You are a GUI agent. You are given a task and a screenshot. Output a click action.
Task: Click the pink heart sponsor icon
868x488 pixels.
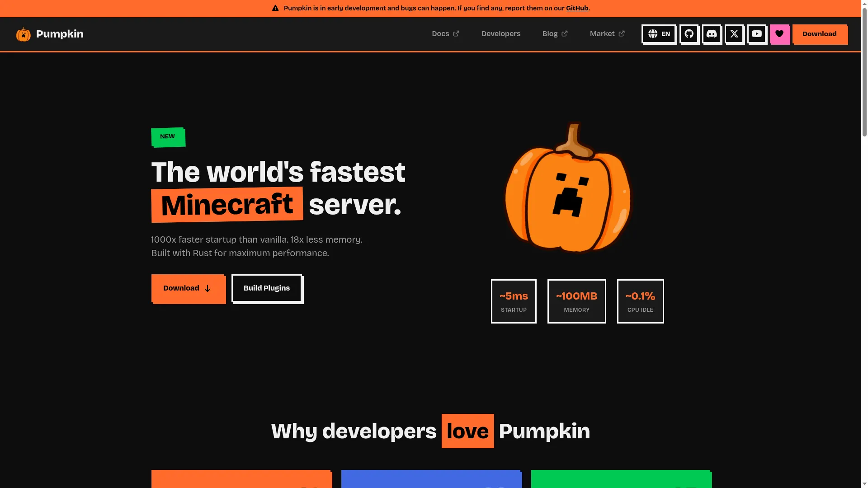pyautogui.click(x=779, y=34)
